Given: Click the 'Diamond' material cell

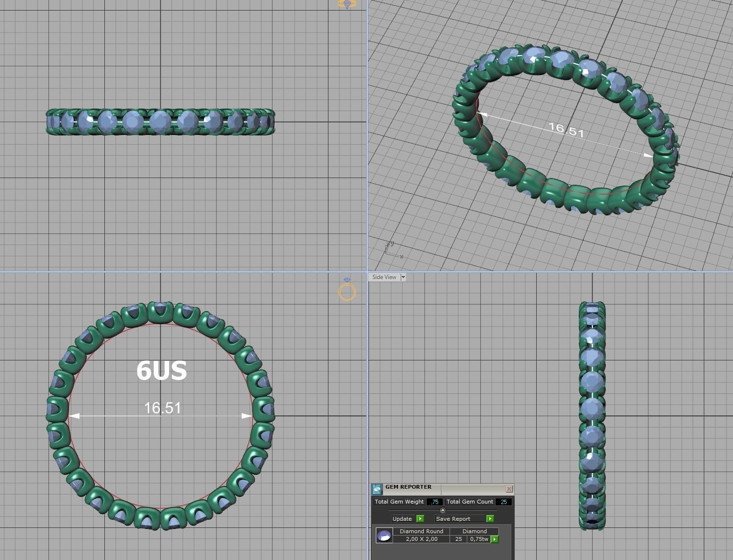Looking at the screenshot, I should click(x=474, y=531).
